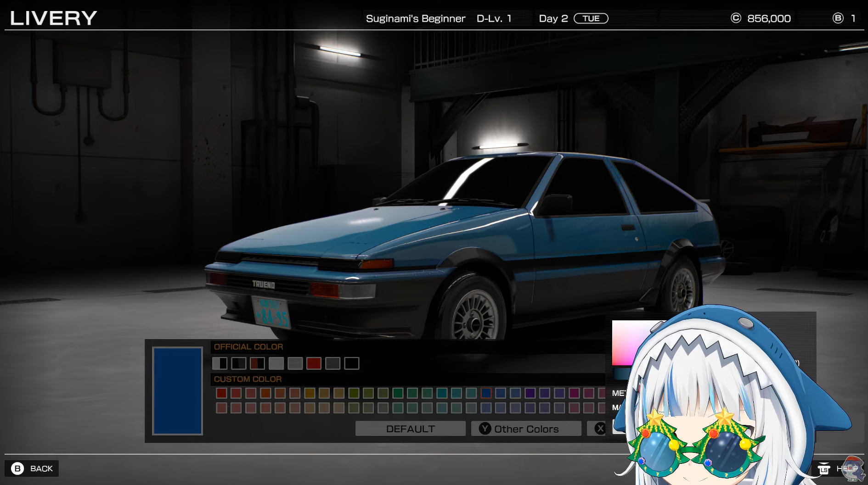Click the credits C coin icon
The height and width of the screenshot is (485, 868).
click(736, 18)
